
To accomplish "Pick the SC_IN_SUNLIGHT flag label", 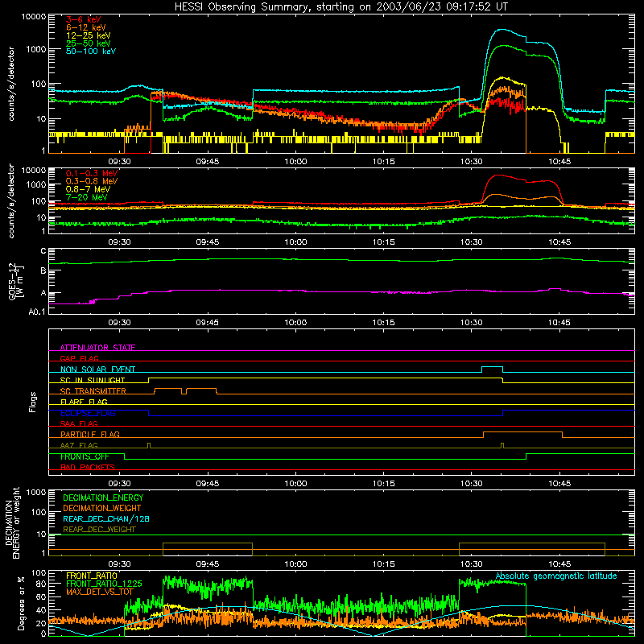I will 93,380.
